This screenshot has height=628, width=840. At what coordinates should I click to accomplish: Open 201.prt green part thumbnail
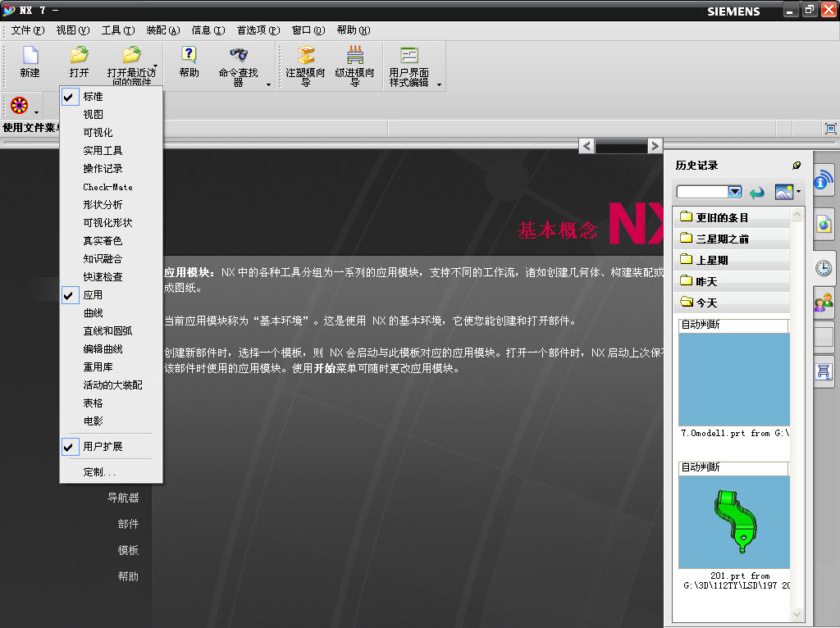733,522
